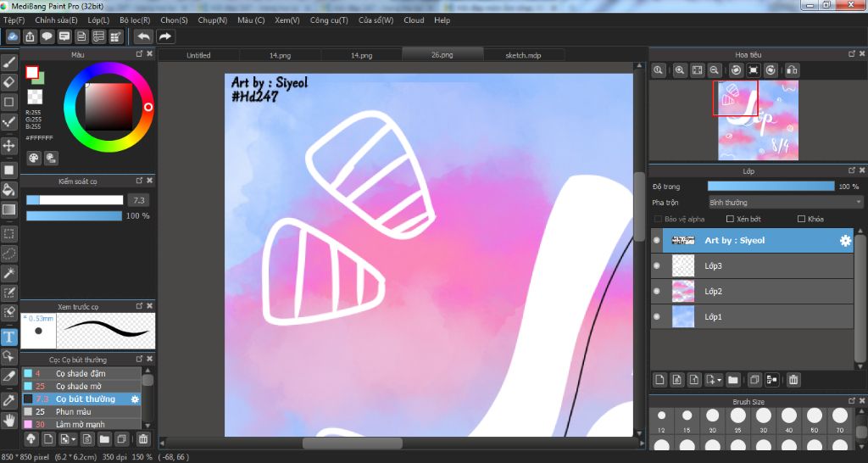Image resolution: width=868 pixels, height=463 pixels.
Task: Select the Phun màu brush
Action: pos(81,412)
